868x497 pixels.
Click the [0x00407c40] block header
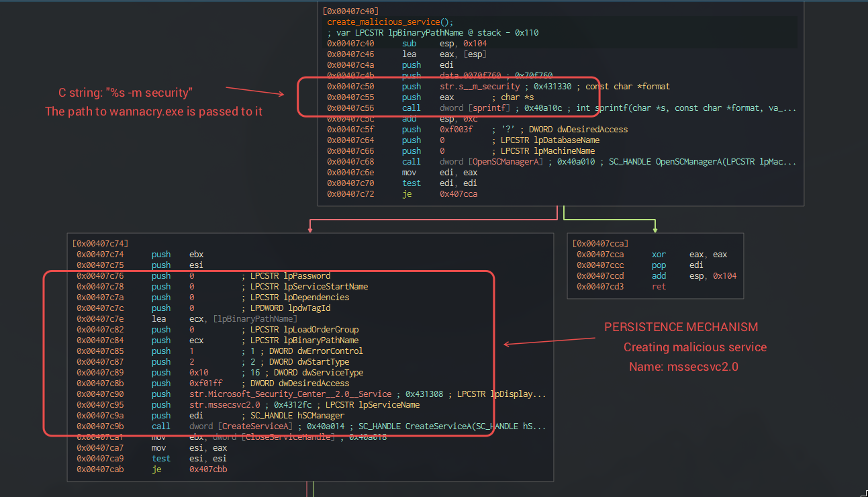pyautogui.click(x=350, y=11)
